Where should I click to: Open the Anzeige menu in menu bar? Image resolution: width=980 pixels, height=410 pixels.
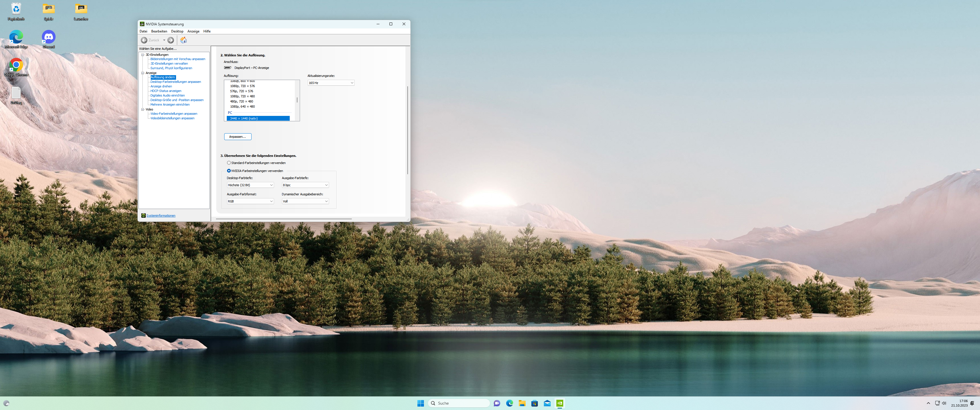click(x=193, y=31)
